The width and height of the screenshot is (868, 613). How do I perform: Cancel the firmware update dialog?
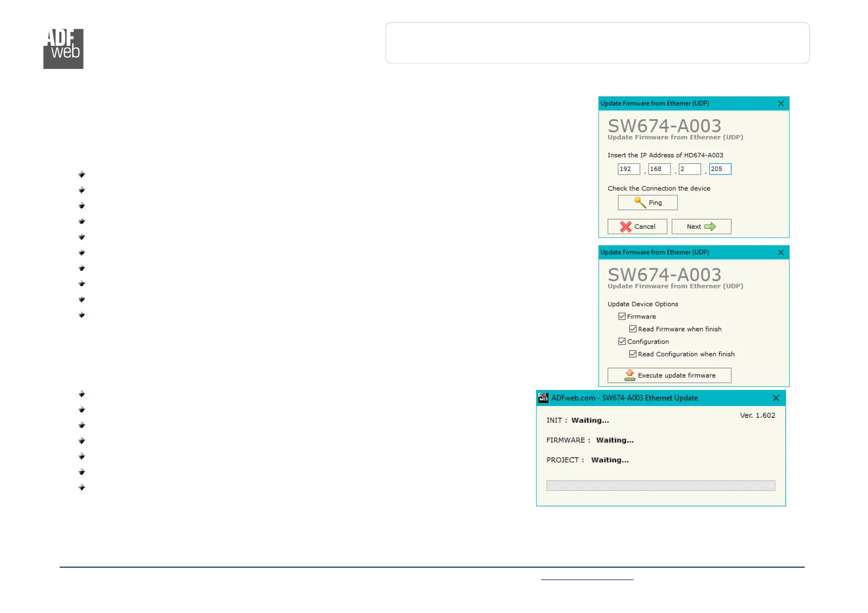tap(637, 227)
